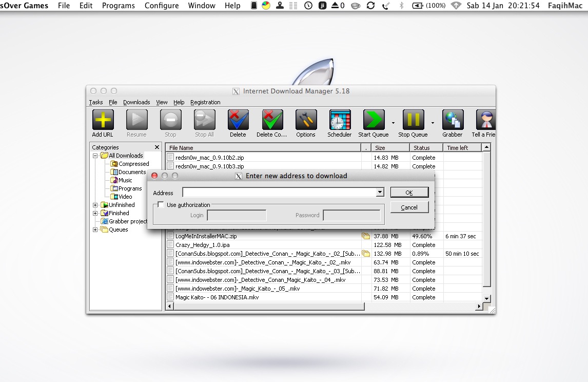Open the Programs menu in macOS menu bar
The height and width of the screenshot is (382, 588).
(118, 6)
